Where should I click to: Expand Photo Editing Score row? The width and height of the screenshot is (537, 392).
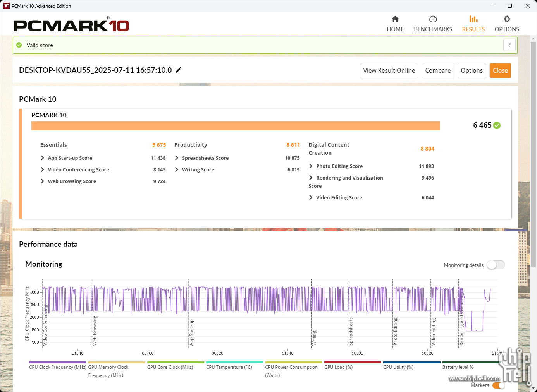[x=311, y=166]
